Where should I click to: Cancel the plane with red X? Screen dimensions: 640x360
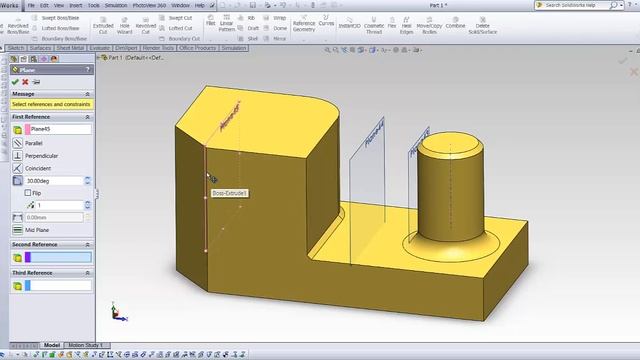coord(25,82)
